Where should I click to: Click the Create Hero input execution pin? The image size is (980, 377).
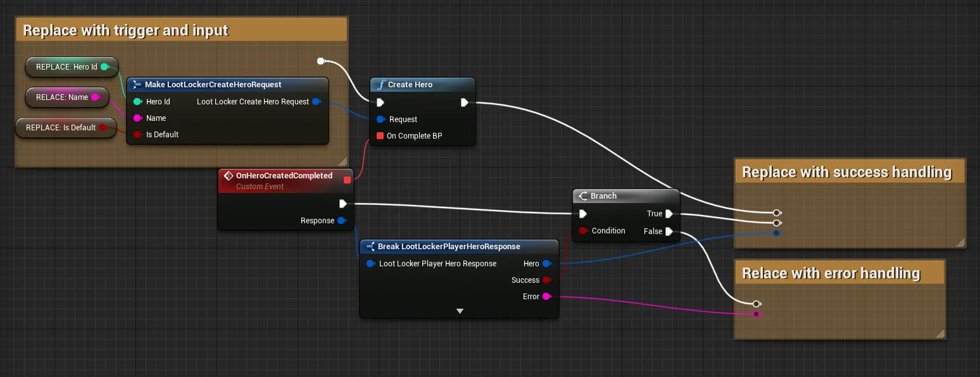click(380, 102)
